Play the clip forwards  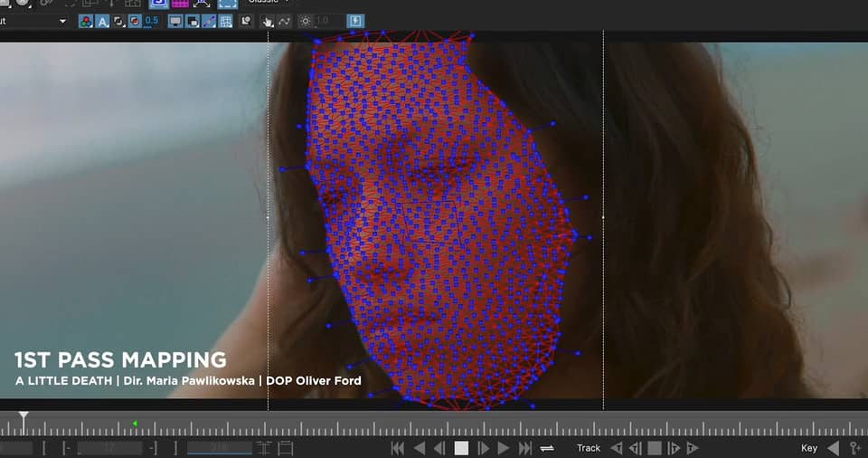coord(504,448)
